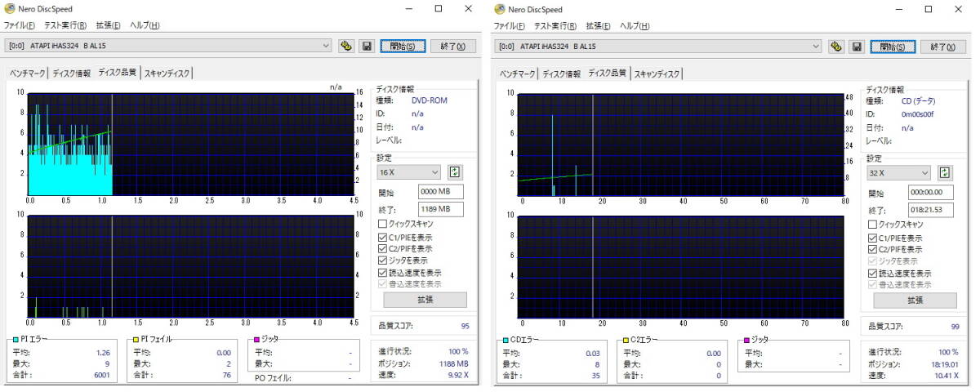Click 拡張 button in DVD-ROM window settings

(425, 299)
